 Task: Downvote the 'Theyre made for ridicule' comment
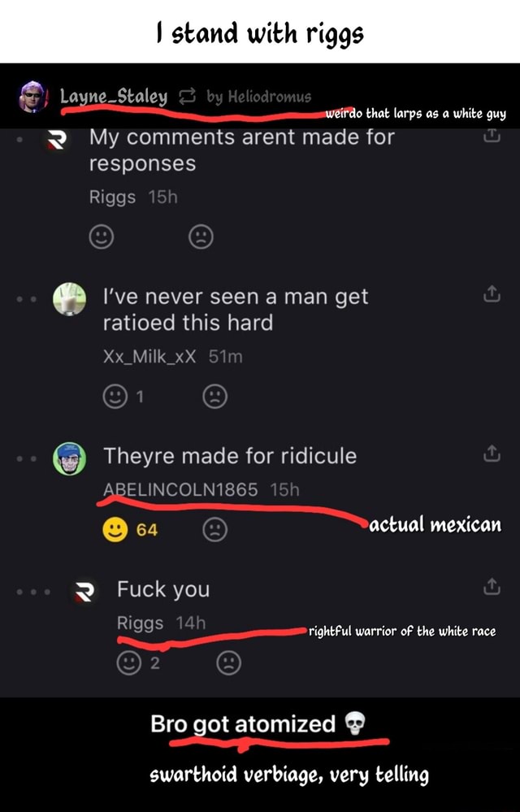(214, 530)
